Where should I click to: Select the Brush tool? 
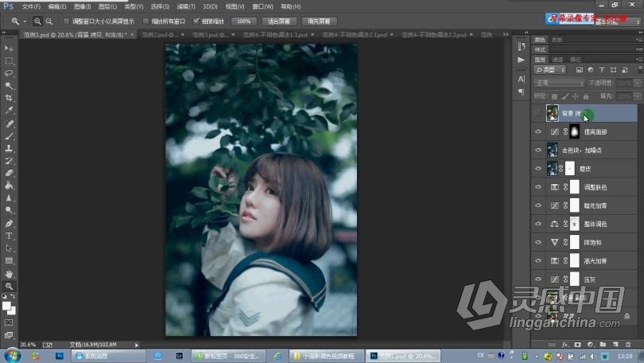point(9,135)
